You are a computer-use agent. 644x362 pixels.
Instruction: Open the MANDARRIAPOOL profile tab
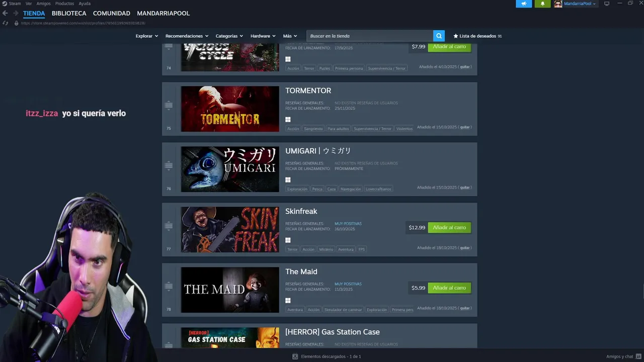tap(163, 13)
